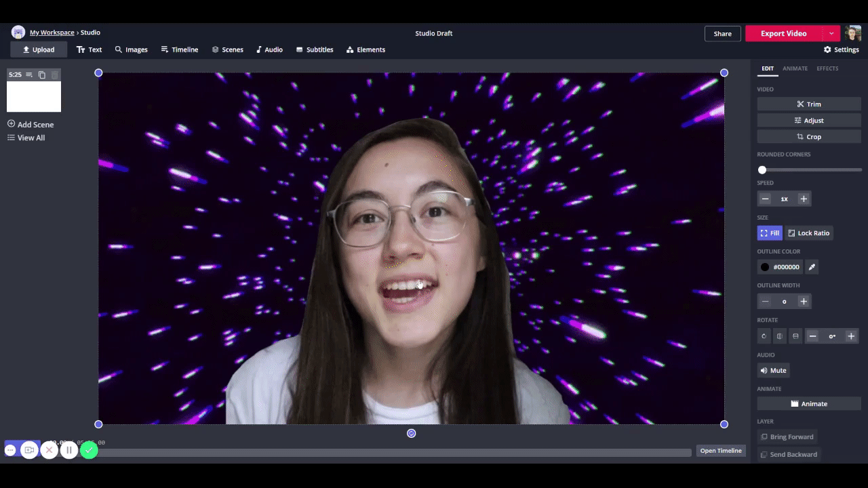868x488 pixels.
Task: Click the Share button
Action: (x=722, y=34)
